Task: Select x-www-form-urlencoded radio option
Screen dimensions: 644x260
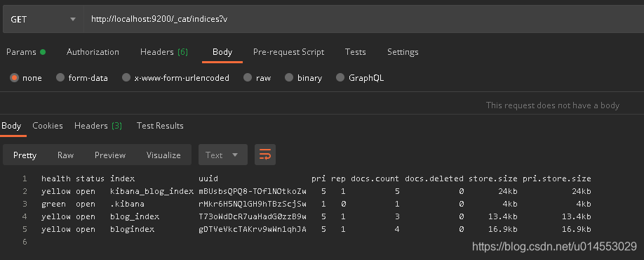Action: (126, 78)
